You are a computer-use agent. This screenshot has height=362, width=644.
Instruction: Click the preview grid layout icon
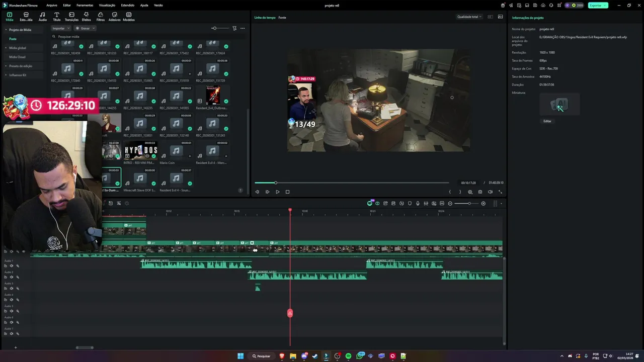tap(489, 17)
